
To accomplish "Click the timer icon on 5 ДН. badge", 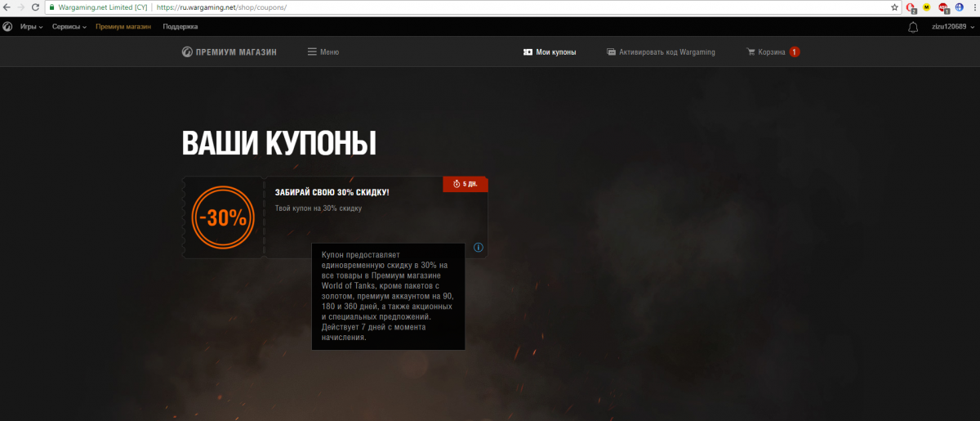I will tap(457, 184).
